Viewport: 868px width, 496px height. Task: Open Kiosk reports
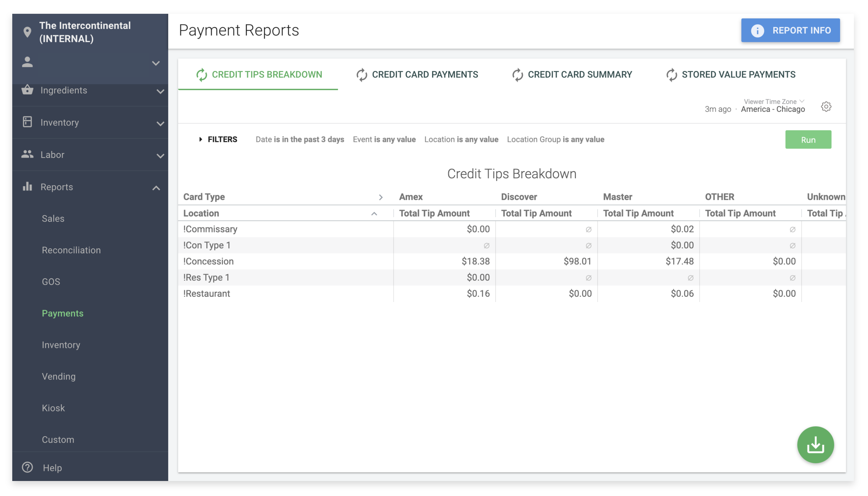(x=53, y=408)
